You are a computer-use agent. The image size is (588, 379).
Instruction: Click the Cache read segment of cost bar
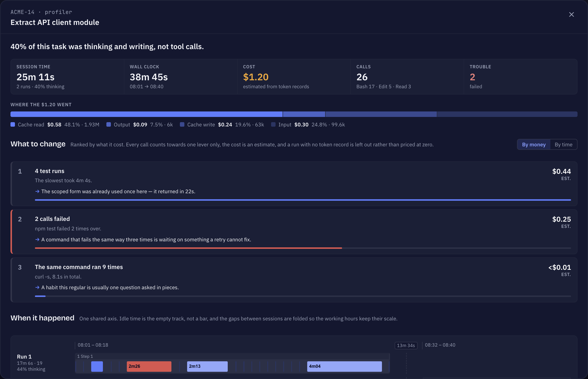point(147,114)
